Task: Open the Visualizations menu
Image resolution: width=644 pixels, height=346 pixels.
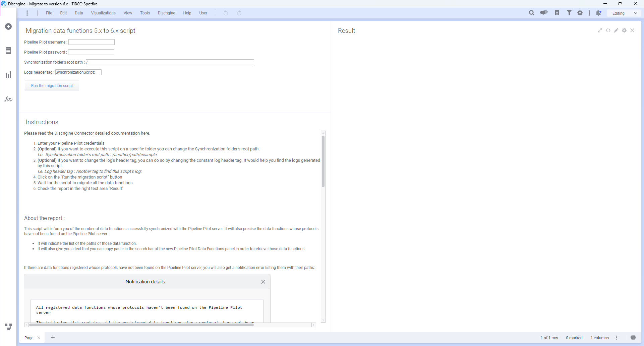Action: coord(103,13)
